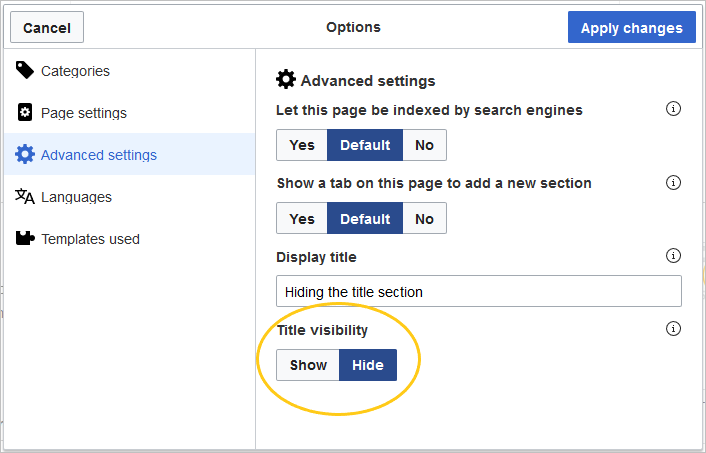Image resolution: width=706 pixels, height=453 pixels.
Task: Select Default for search engine indexing
Action: coord(365,145)
